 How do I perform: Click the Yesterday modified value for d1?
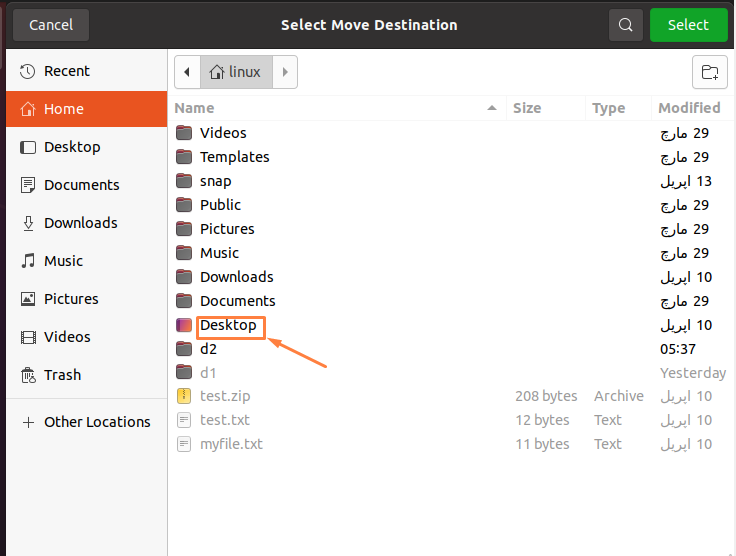click(x=693, y=373)
